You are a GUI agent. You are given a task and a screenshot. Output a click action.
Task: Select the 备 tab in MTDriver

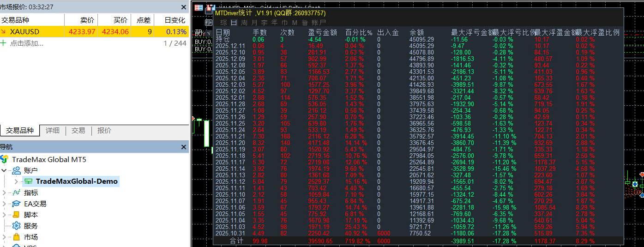coord(305,22)
